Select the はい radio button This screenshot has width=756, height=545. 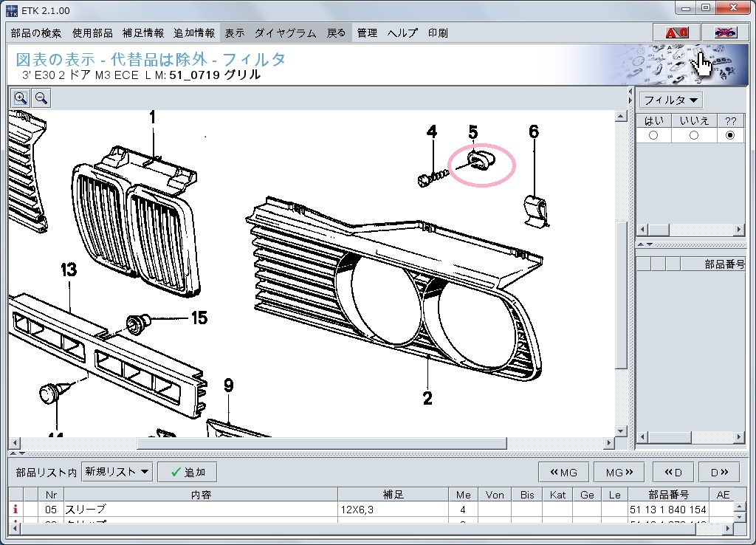(653, 135)
